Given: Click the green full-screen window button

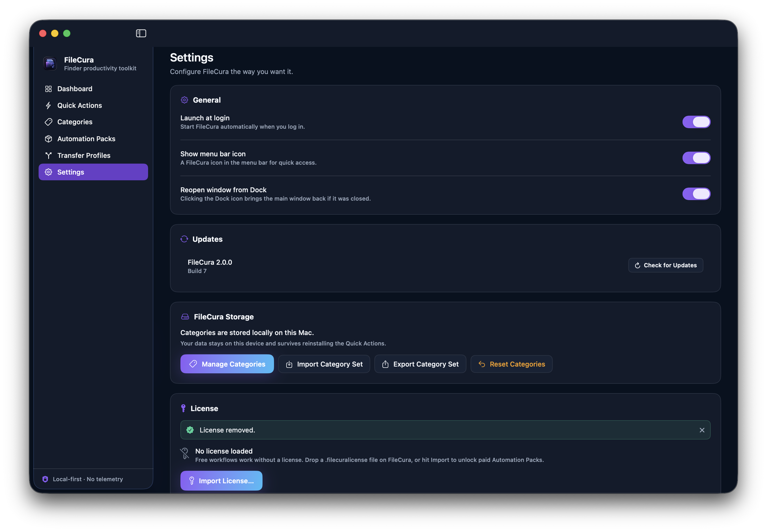Looking at the screenshot, I should [x=67, y=33].
